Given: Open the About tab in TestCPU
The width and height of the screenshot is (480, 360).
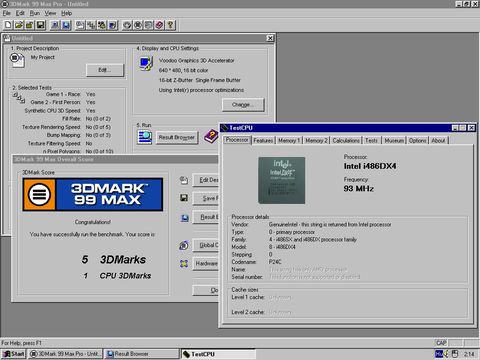Looking at the screenshot, I should (x=438, y=141).
